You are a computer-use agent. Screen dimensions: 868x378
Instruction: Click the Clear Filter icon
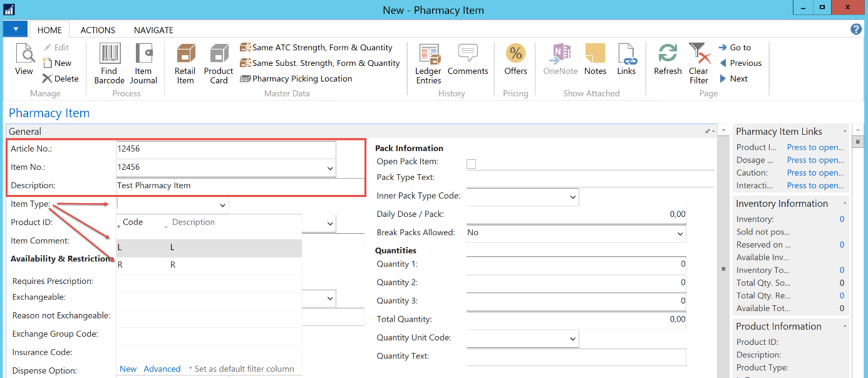[x=699, y=55]
